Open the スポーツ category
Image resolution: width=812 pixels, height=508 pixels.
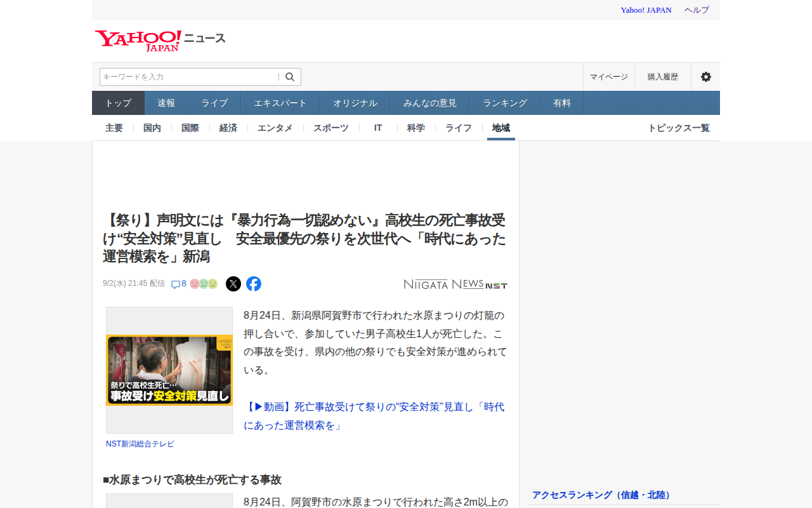click(x=331, y=128)
